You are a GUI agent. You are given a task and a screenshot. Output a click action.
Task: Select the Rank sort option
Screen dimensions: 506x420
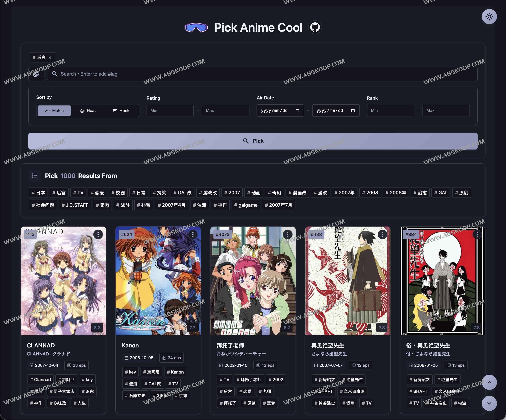[121, 111]
